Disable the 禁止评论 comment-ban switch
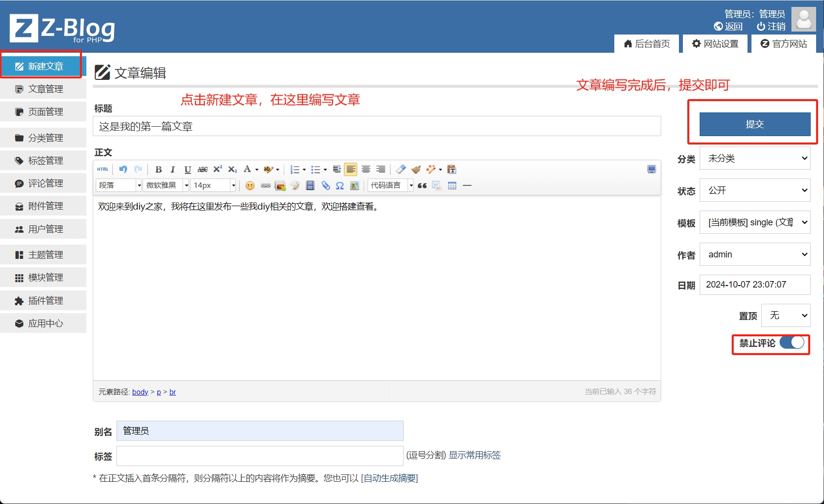 [792, 342]
